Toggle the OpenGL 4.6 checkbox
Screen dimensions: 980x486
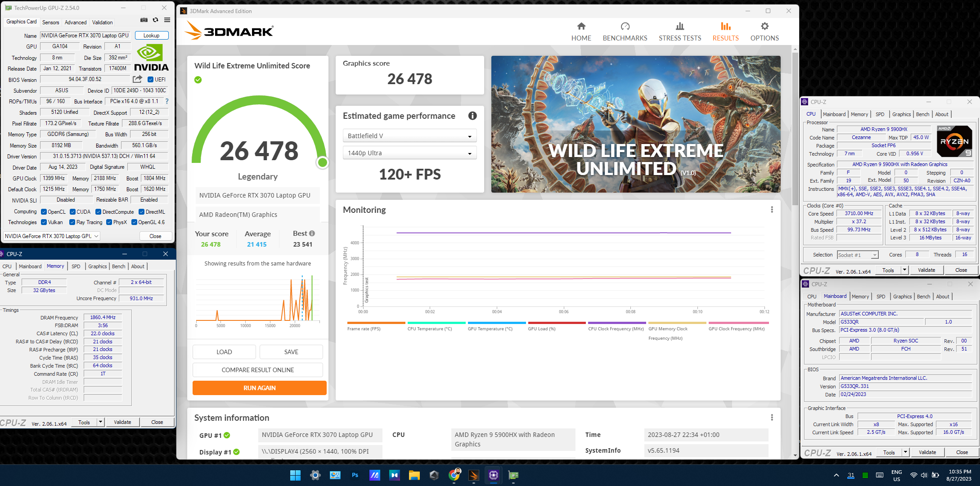point(134,222)
